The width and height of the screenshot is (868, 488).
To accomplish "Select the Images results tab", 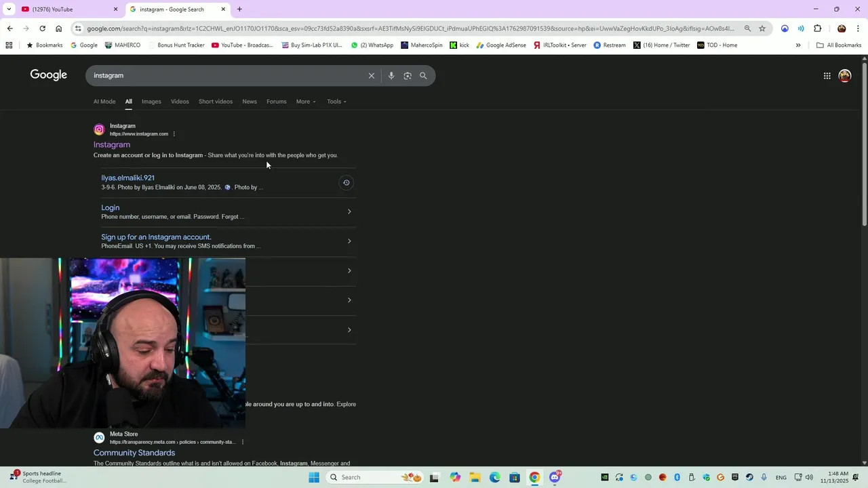I will coord(151,102).
